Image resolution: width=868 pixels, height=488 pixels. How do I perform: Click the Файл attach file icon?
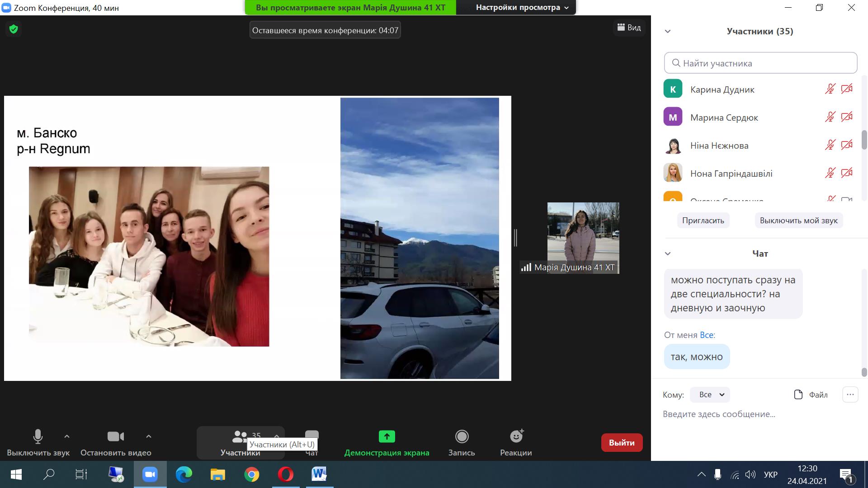(x=811, y=394)
